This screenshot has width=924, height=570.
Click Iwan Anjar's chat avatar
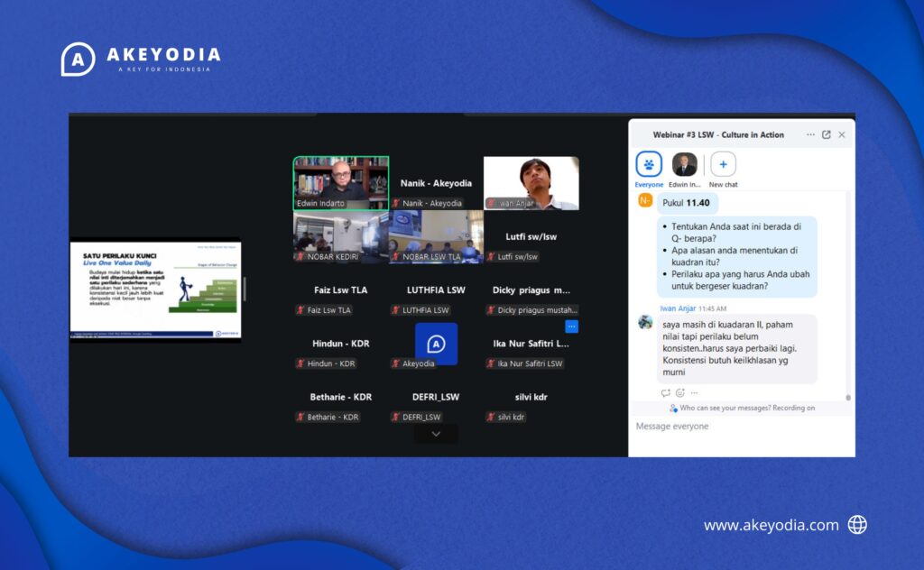click(646, 322)
